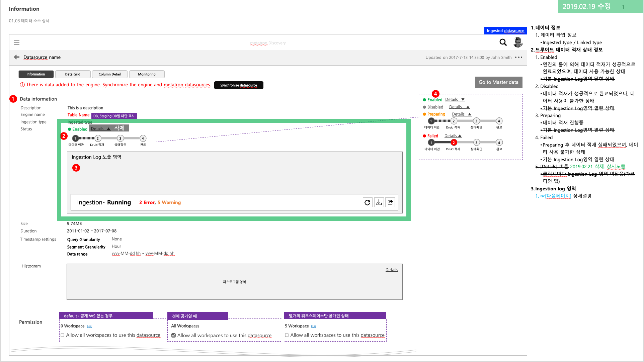Open the Column Detail tab
This screenshot has height=362, width=644.
(109, 74)
